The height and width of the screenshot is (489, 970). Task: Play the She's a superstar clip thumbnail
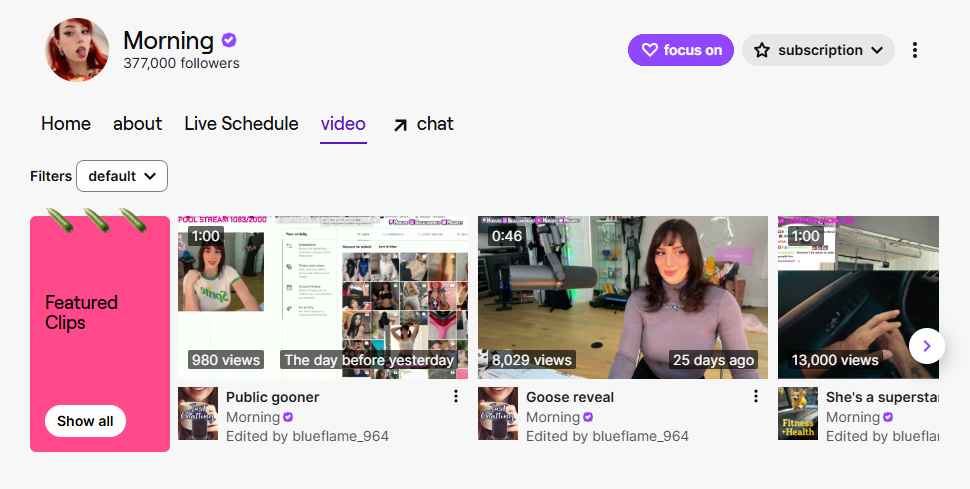tap(858, 297)
